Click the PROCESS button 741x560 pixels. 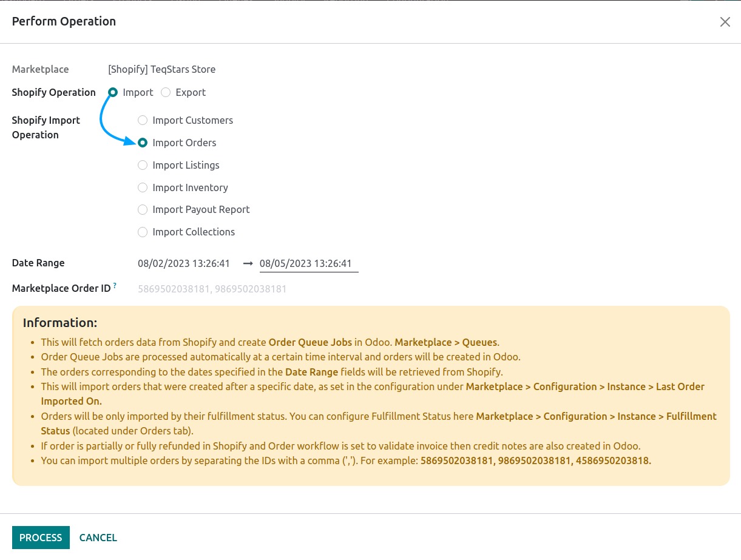click(41, 538)
